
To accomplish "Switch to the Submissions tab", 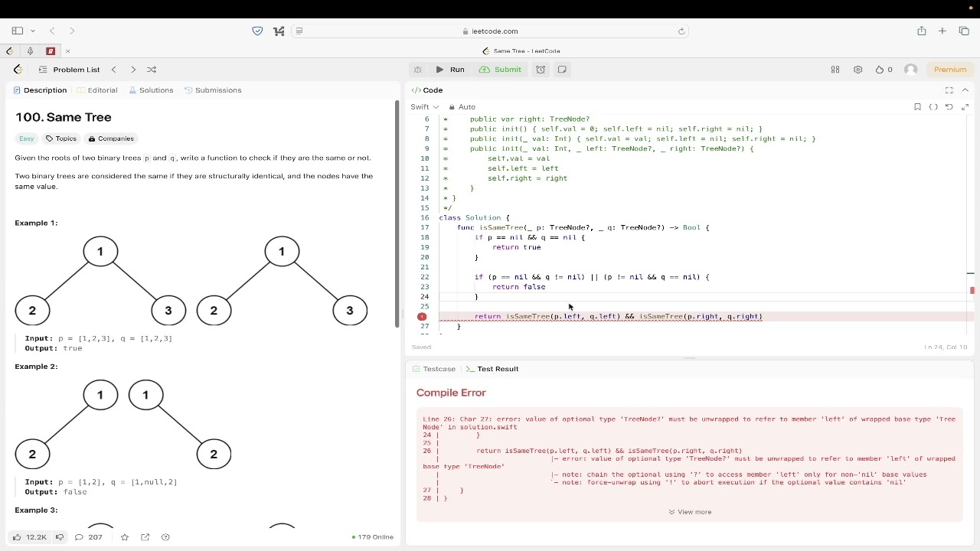I will (x=213, y=90).
